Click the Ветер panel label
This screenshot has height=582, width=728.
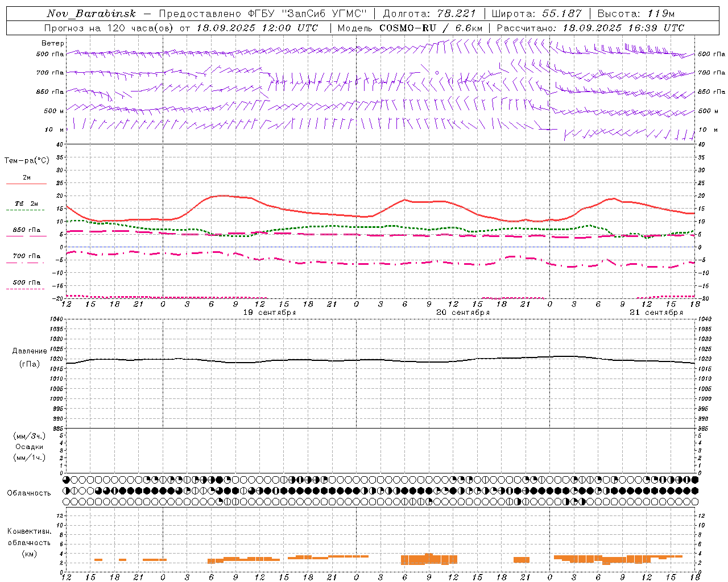pyautogui.click(x=53, y=43)
